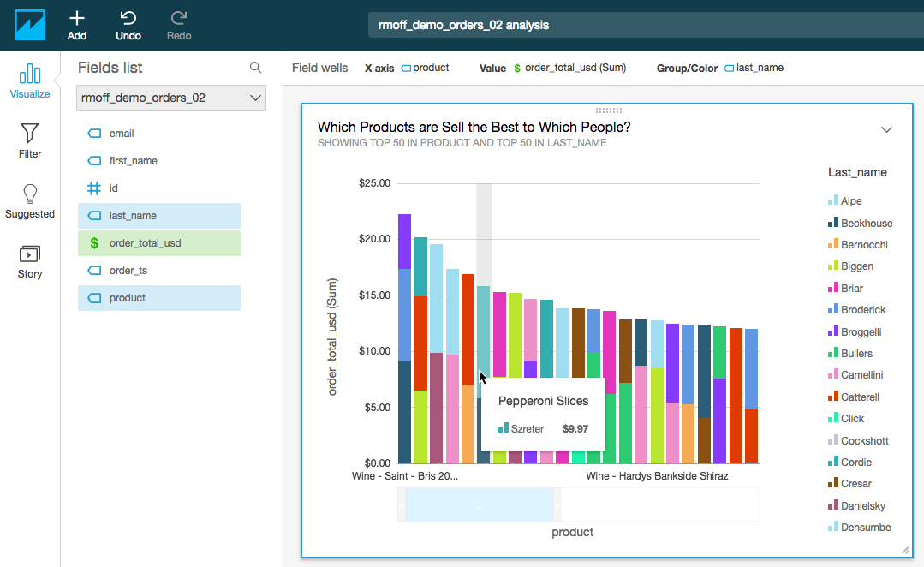The height and width of the screenshot is (567, 924).
Task: Open the Add menu
Action: 76,24
